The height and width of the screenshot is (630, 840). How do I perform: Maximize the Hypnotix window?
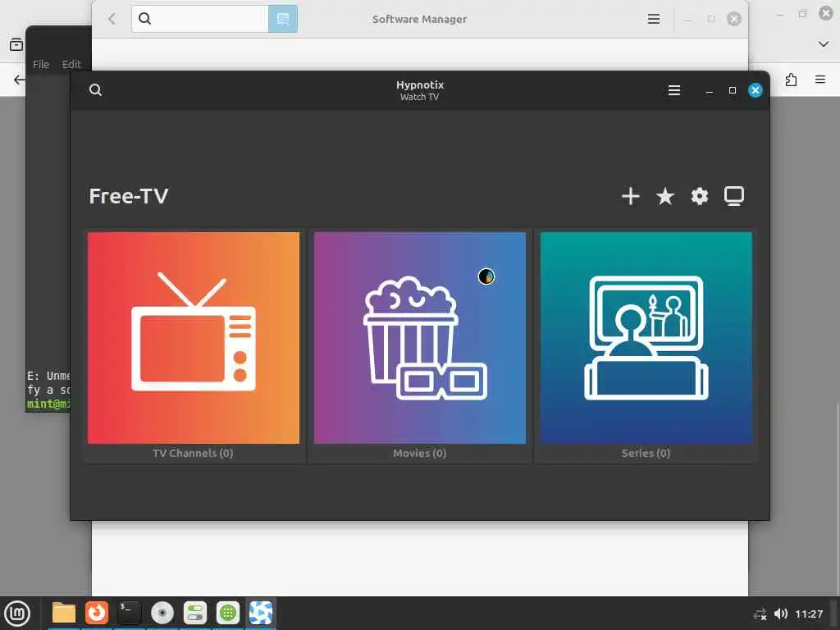pyautogui.click(x=733, y=90)
